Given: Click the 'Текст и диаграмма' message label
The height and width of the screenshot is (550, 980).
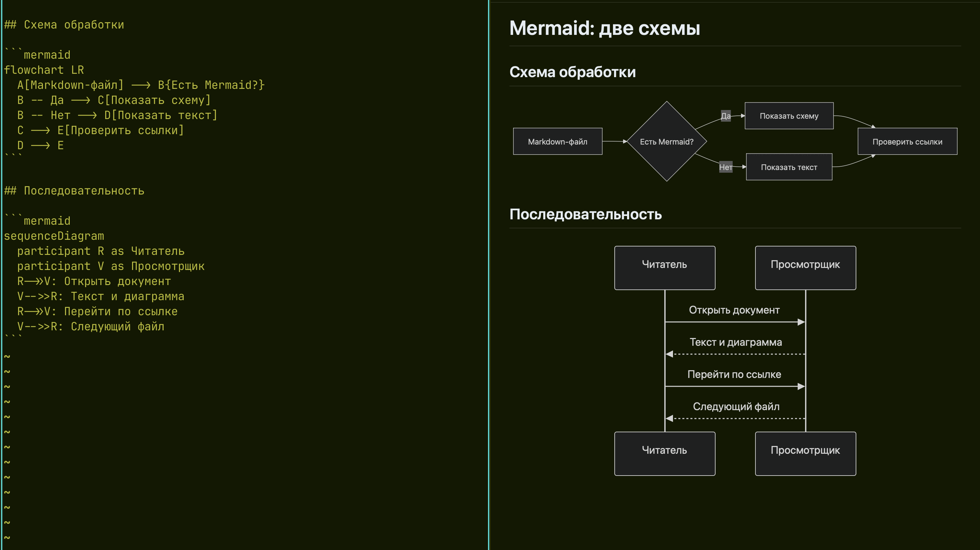Looking at the screenshot, I should (x=736, y=342).
